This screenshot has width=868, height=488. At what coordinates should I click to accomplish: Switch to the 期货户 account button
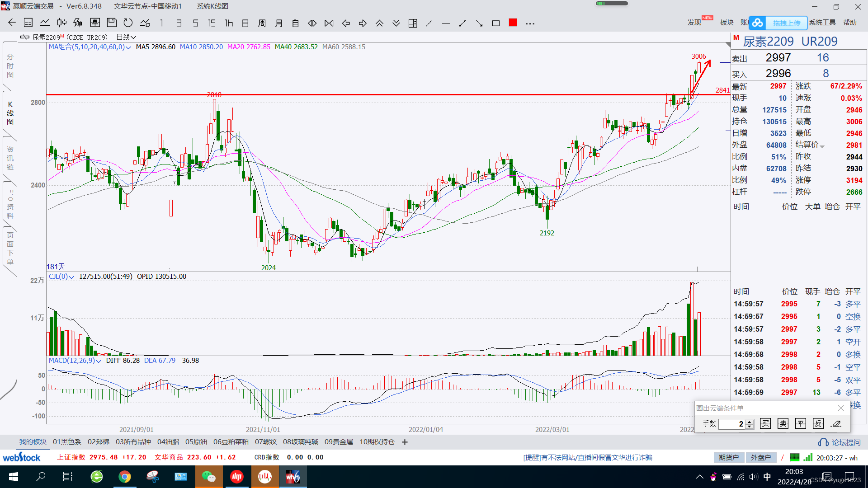tap(729, 458)
